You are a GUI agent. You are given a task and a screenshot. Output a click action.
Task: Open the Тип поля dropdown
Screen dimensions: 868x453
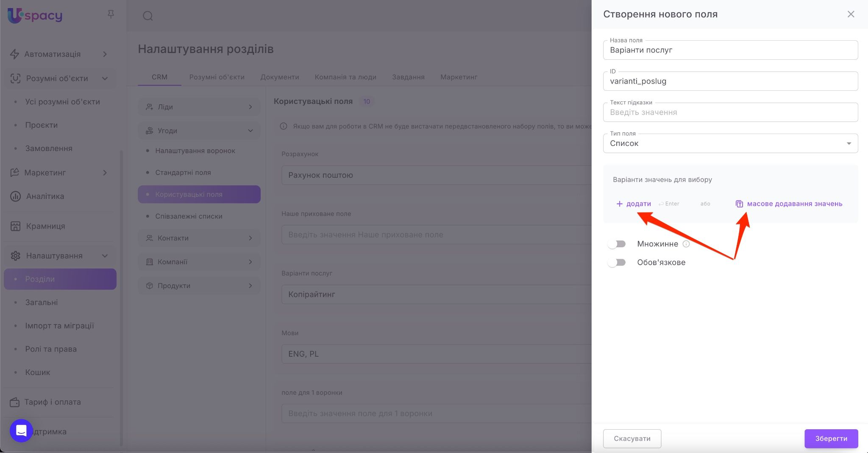click(x=730, y=143)
